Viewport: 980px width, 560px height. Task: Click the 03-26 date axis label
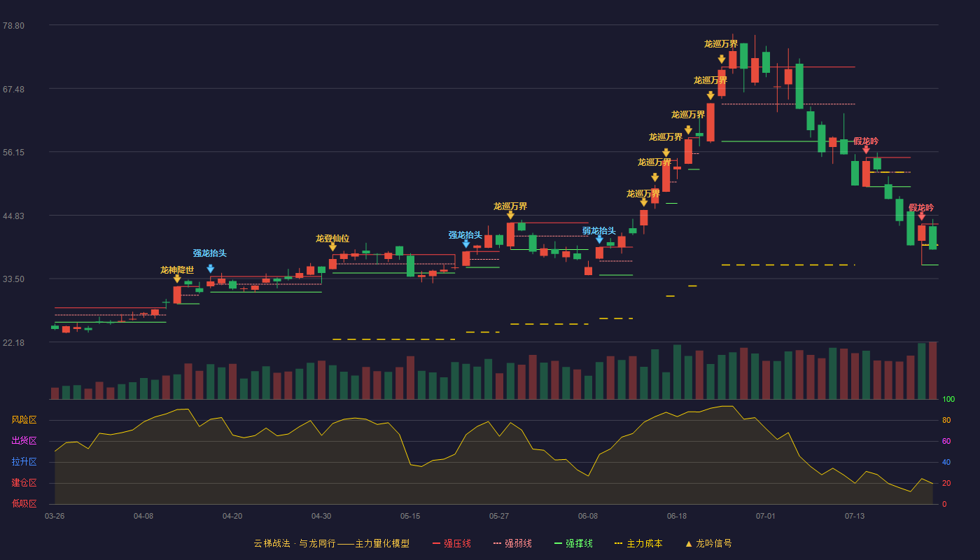point(55,516)
